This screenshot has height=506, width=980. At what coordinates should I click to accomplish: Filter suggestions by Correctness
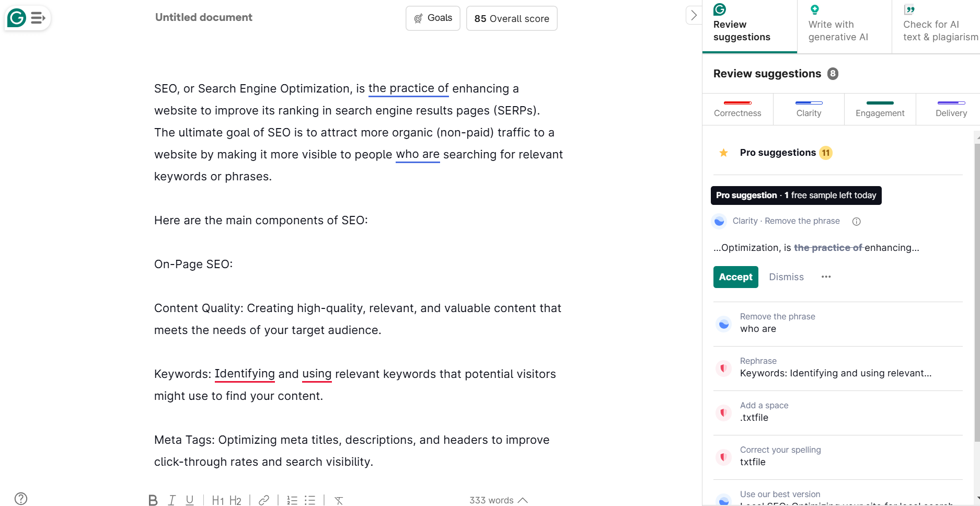click(x=737, y=109)
